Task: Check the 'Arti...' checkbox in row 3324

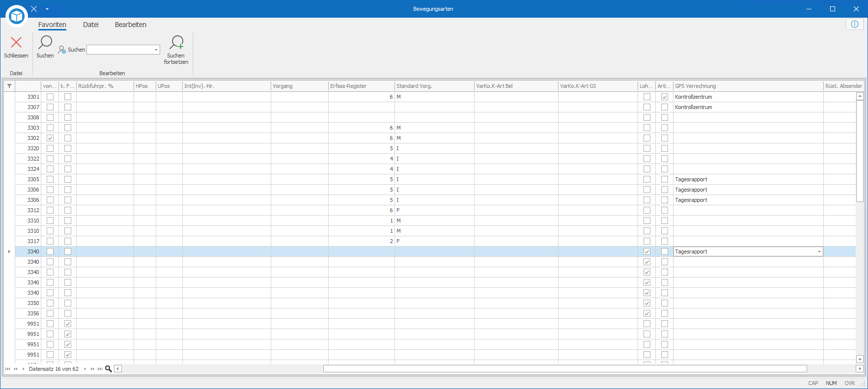Action: point(665,169)
